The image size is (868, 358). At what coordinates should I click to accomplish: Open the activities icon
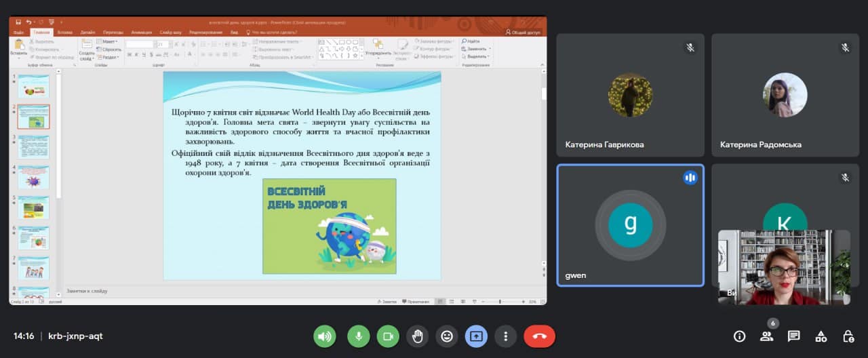click(821, 336)
